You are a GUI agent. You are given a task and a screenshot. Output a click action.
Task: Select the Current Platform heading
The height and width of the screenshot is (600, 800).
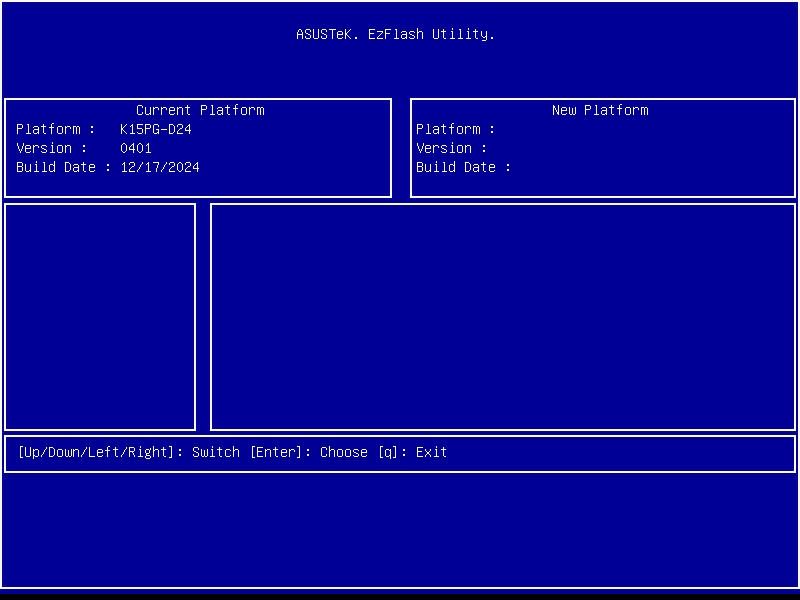(200, 110)
